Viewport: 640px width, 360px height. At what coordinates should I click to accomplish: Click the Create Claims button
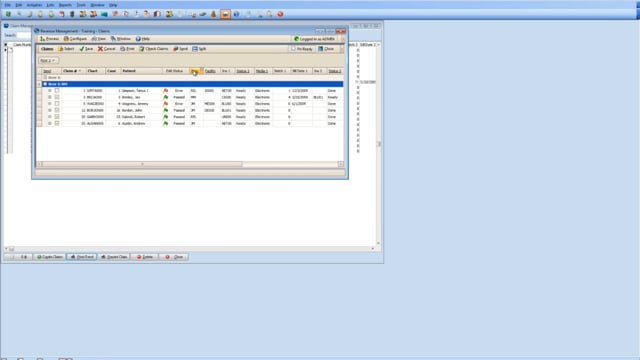pos(50,257)
